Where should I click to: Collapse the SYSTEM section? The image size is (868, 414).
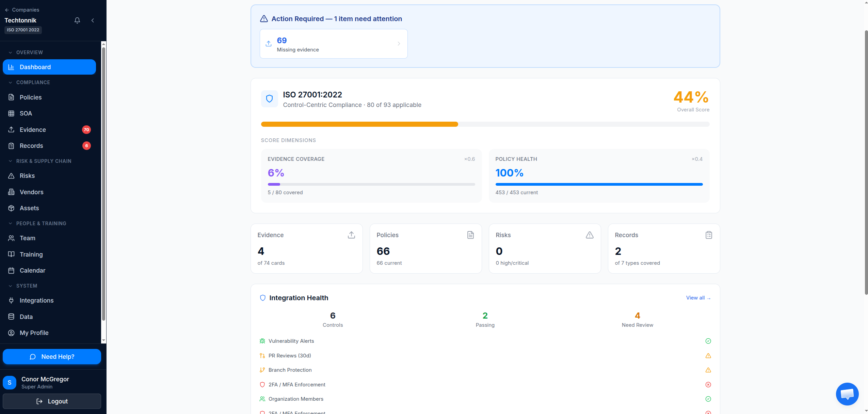coord(22,286)
